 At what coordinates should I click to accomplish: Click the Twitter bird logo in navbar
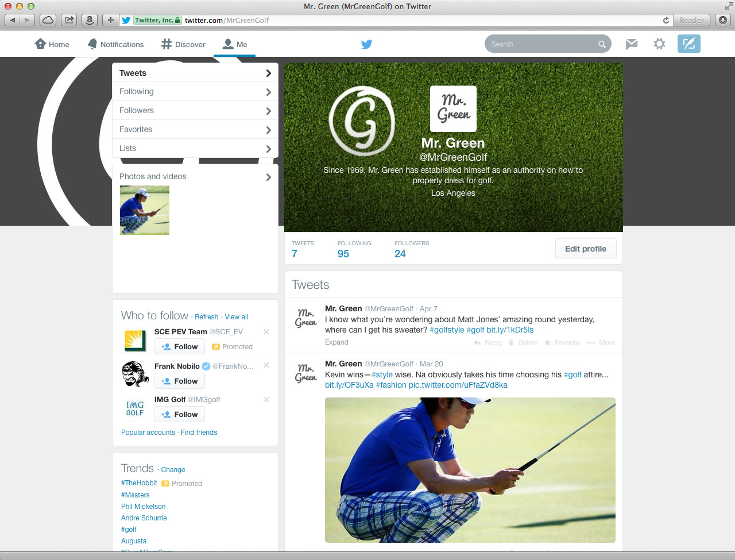367,44
